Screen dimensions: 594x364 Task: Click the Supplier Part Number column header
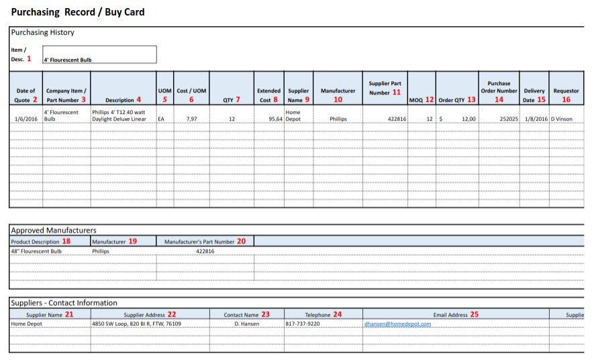[385, 88]
